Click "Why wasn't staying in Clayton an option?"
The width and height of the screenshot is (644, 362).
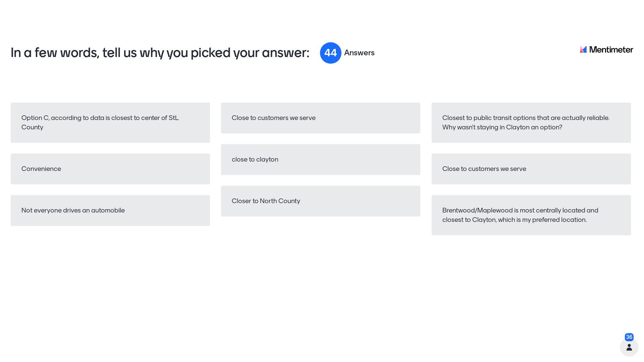tap(502, 127)
